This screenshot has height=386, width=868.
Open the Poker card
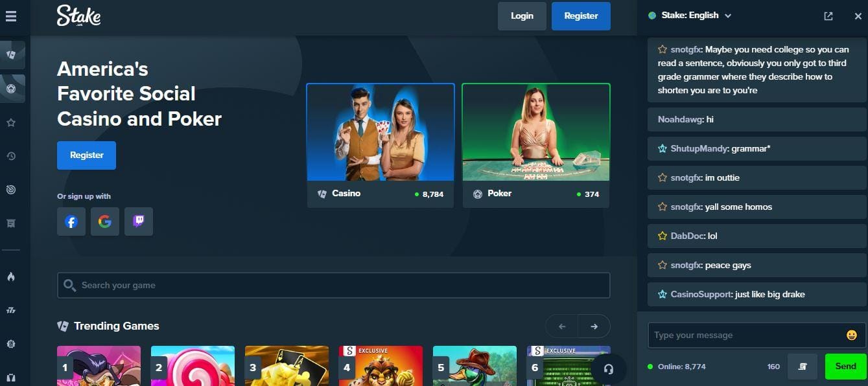point(536,145)
